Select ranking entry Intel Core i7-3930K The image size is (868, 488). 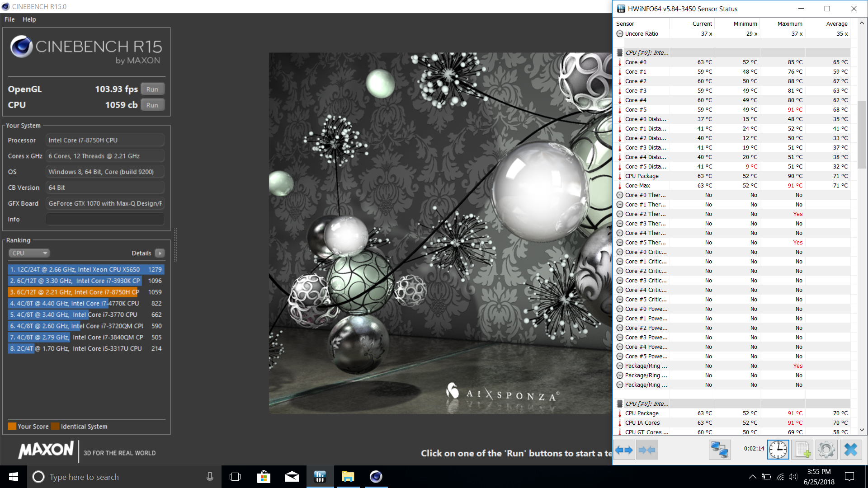pos(86,281)
